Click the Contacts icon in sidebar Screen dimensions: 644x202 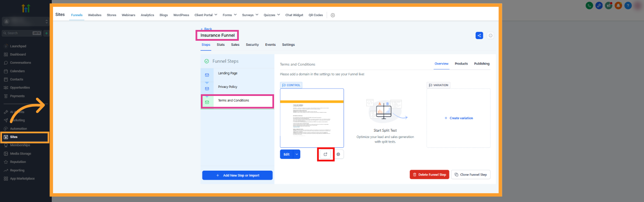click(6, 79)
